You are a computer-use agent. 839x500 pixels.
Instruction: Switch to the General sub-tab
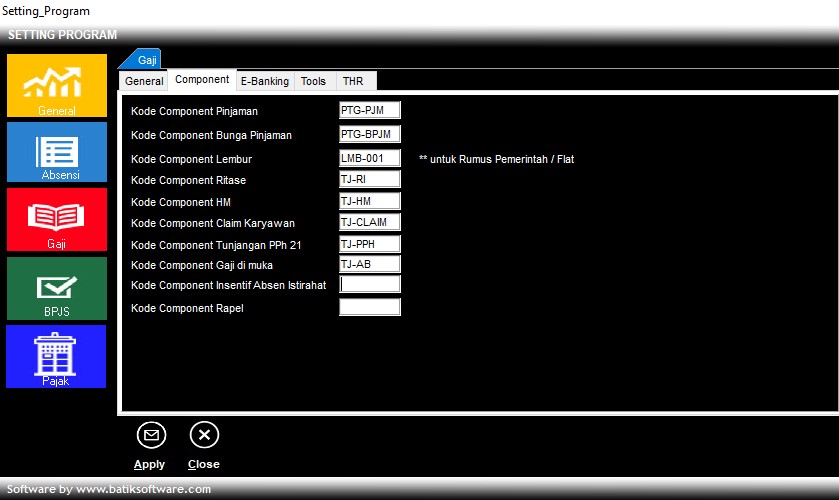click(144, 81)
